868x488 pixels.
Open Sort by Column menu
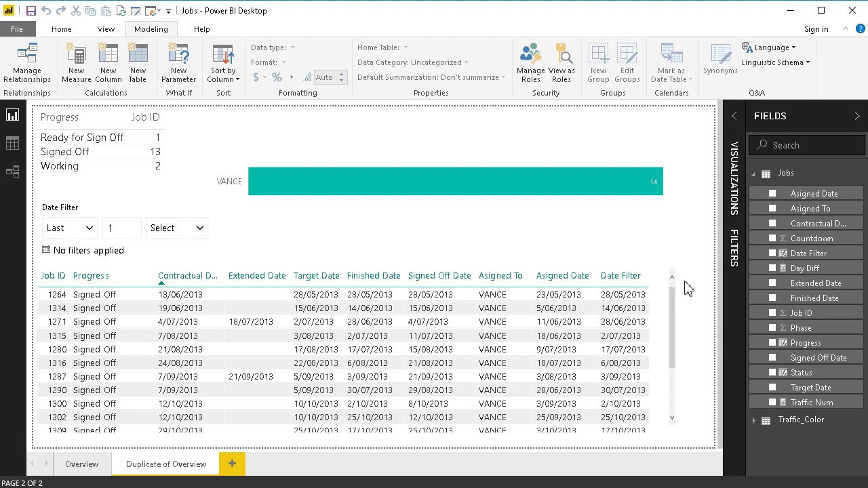[223, 63]
